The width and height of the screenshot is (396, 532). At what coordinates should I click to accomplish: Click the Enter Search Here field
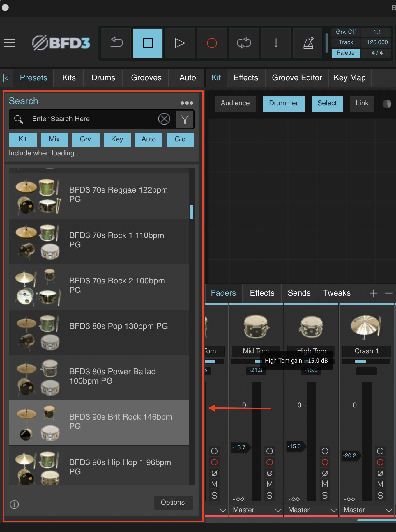pos(93,119)
